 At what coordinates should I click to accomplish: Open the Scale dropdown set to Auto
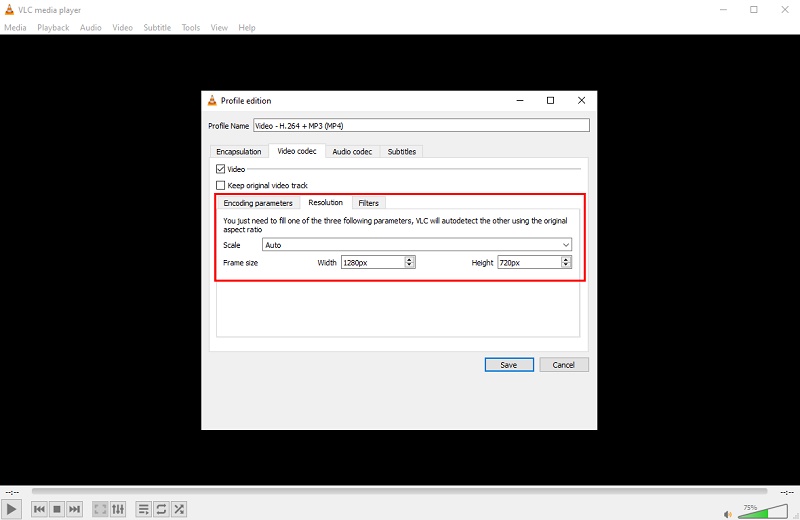coord(417,245)
